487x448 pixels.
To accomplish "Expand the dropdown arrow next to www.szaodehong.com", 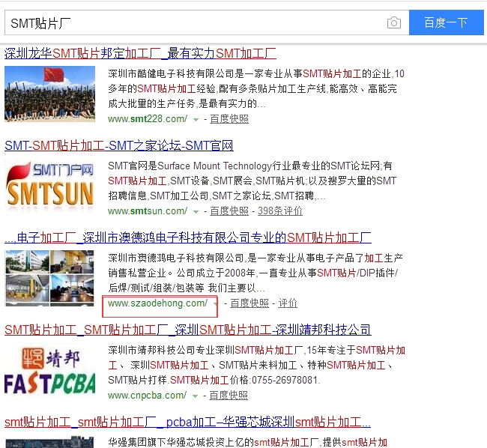I will 216,304.
